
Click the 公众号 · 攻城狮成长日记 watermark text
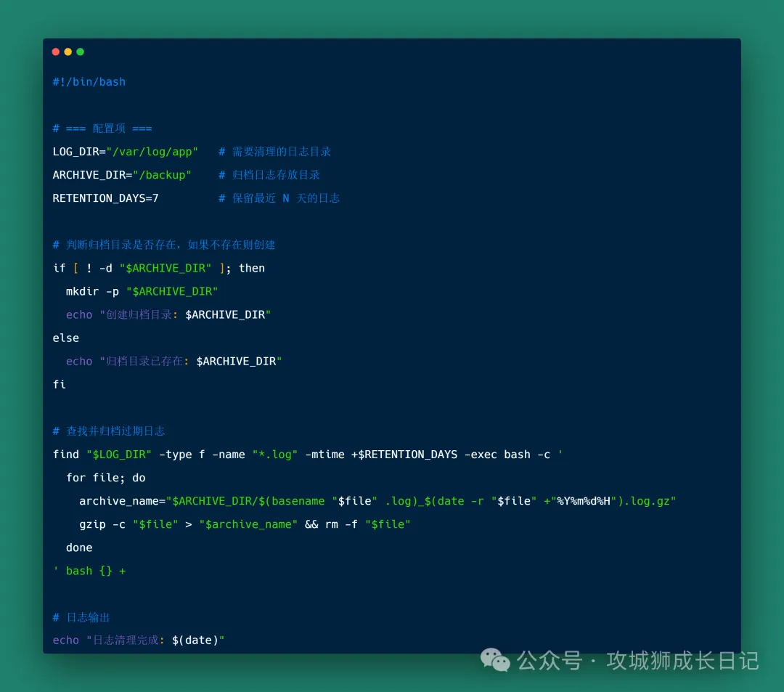(x=637, y=661)
